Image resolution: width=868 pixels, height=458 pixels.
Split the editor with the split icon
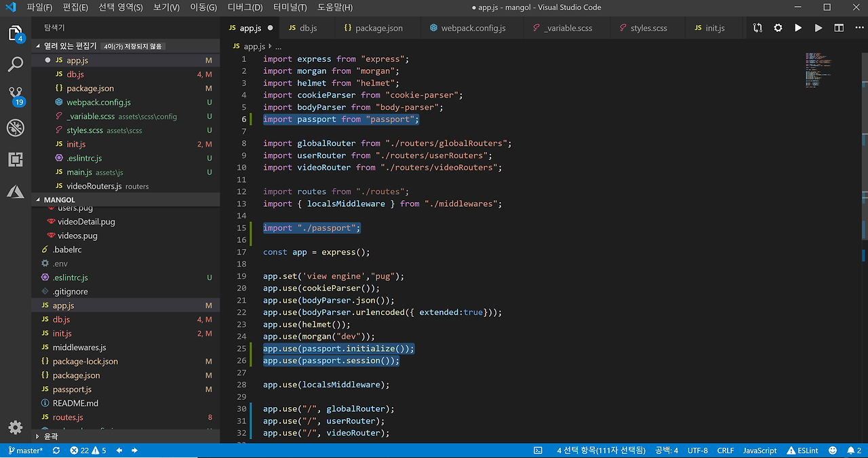[839, 28]
